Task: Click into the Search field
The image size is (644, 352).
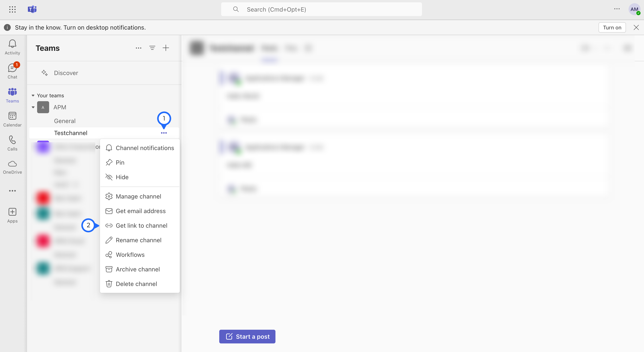Action: click(321, 9)
